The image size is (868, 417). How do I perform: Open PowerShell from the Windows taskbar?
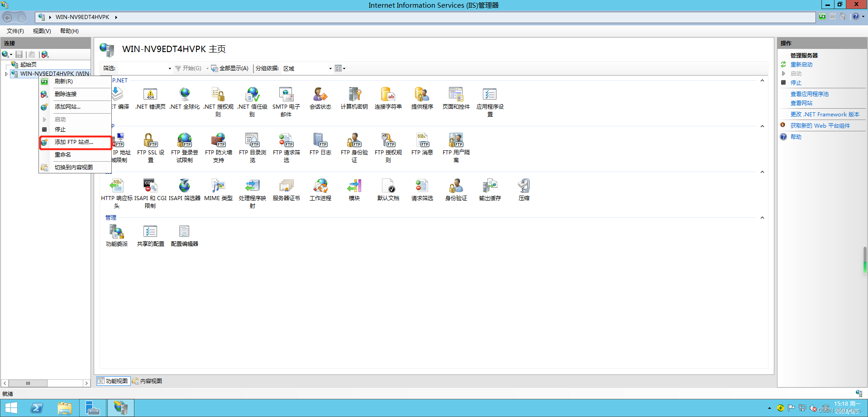tap(37, 408)
